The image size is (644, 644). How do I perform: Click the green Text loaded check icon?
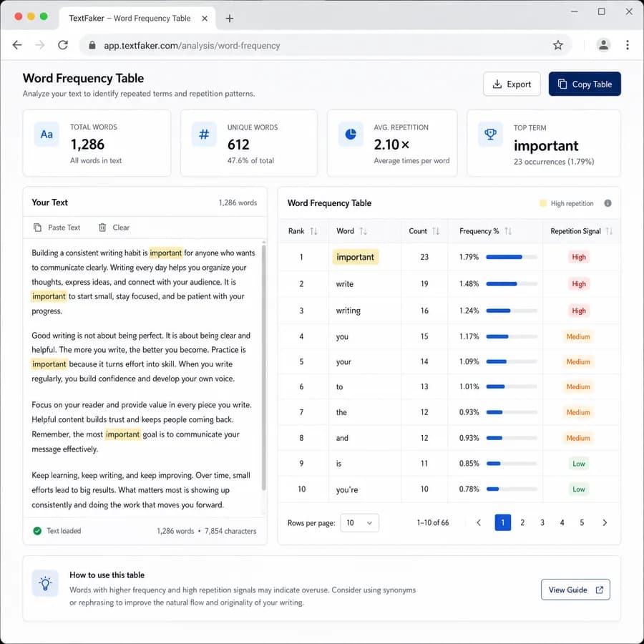click(37, 531)
